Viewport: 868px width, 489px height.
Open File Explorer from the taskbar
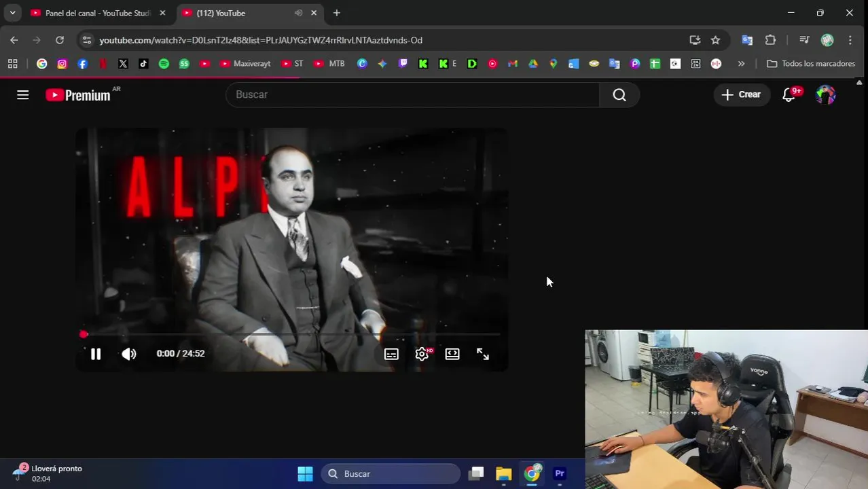click(503, 473)
